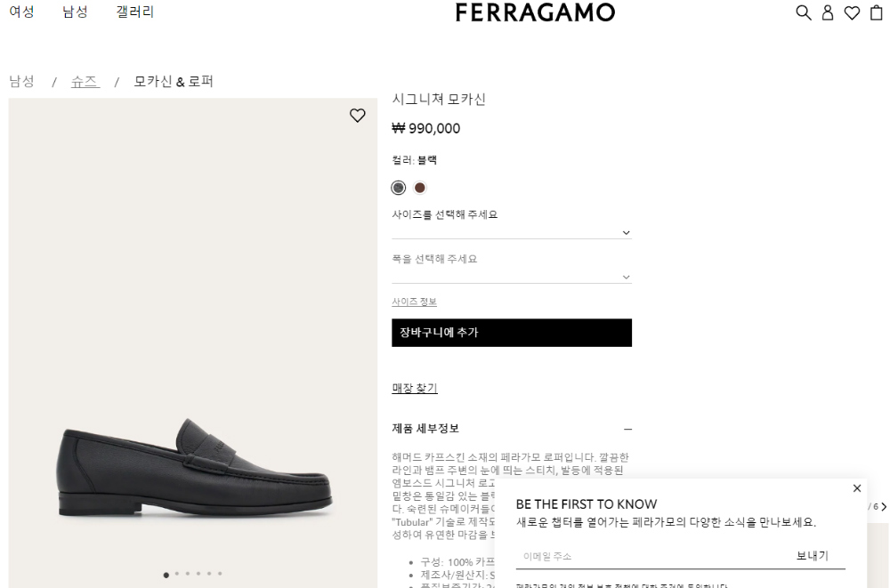Screen dimensions: 890x588
Task: Open the shopping bag icon
Action: (x=877, y=12)
